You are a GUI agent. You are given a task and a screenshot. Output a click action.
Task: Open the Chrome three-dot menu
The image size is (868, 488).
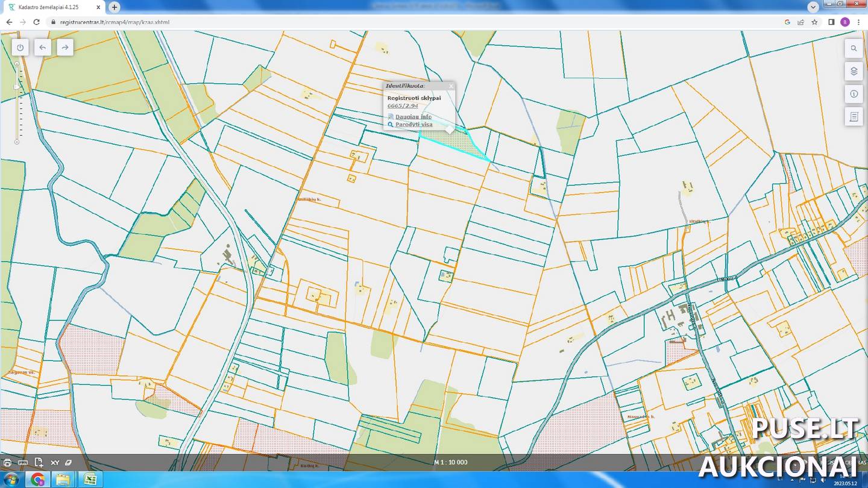pos(858,22)
